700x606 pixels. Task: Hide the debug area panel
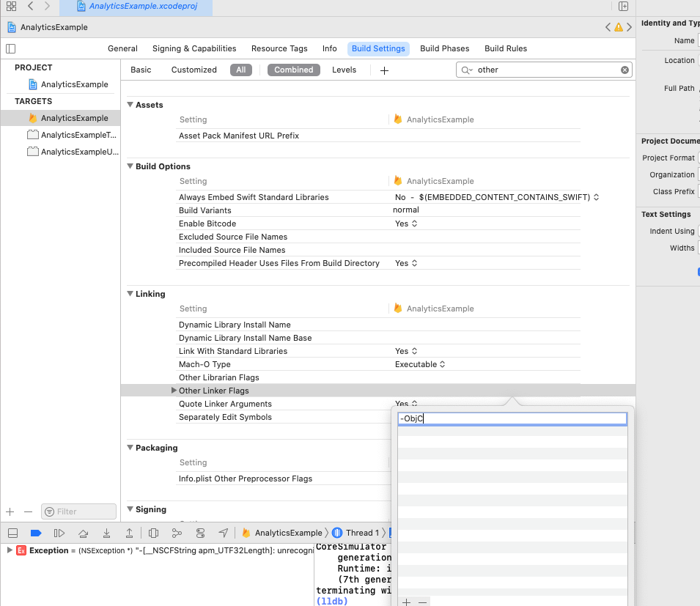click(x=12, y=533)
